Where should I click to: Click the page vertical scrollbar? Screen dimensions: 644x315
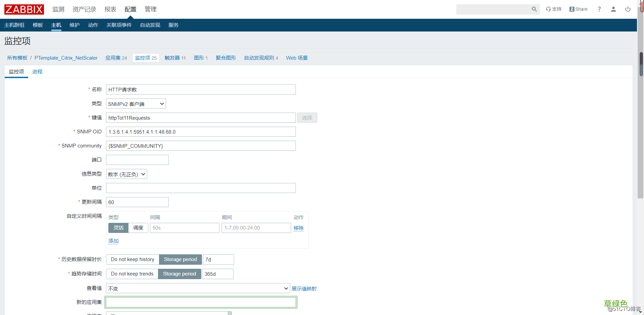click(x=641, y=64)
